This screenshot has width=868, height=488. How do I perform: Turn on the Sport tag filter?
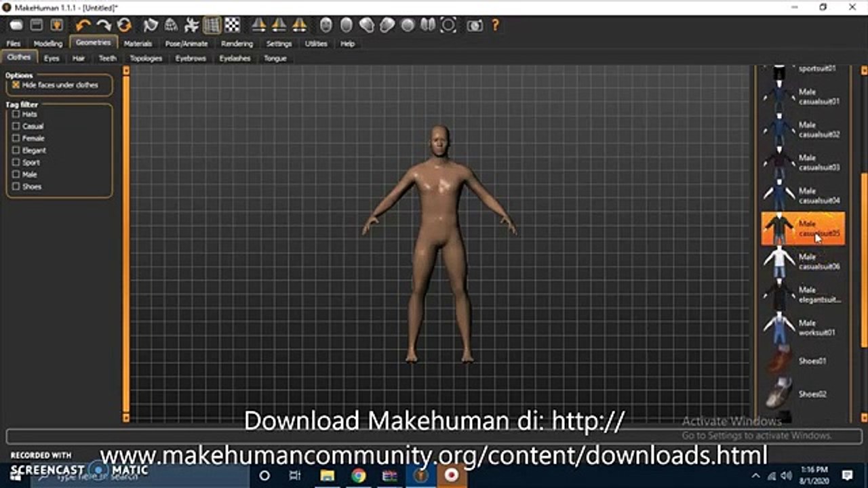tap(16, 163)
